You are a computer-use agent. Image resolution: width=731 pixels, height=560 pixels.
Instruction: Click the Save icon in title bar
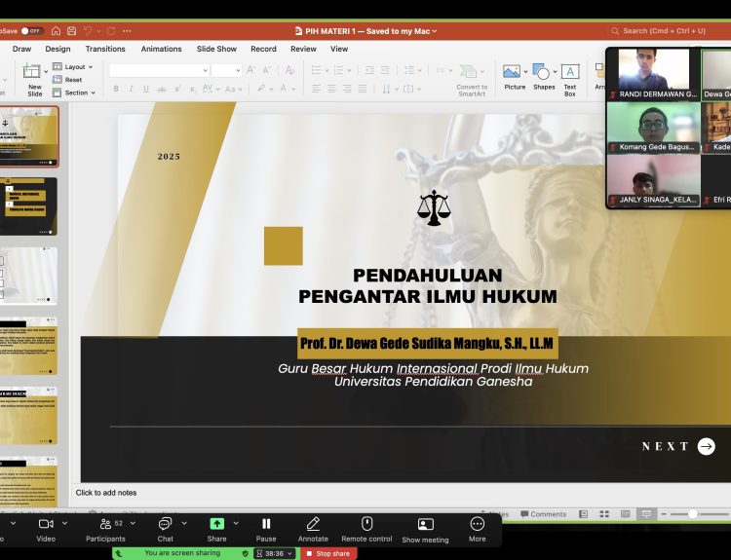tap(71, 31)
